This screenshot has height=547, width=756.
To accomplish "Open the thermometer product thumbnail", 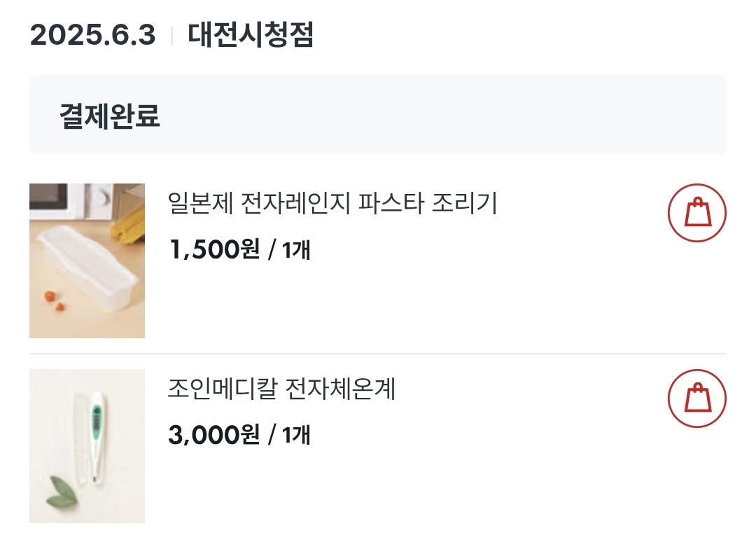I will pyautogui.click(x=87, y=446).
